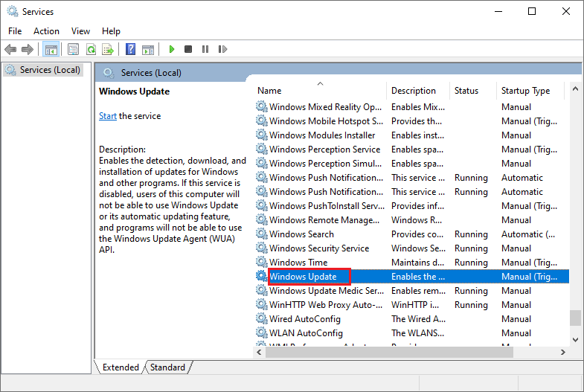Click Running status of Windows Search

click(x=471, y=234)
